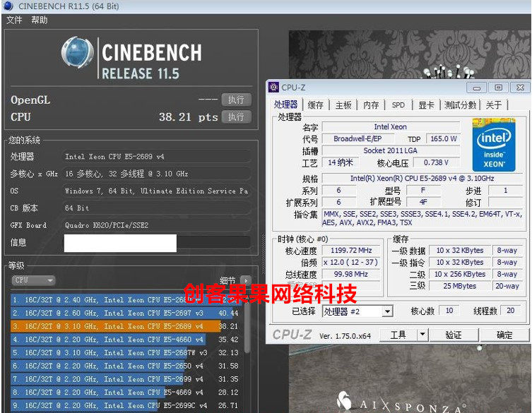Select ranking row E5-2697 v3 40.44
532x413 pixels.
tap(126, 313)
